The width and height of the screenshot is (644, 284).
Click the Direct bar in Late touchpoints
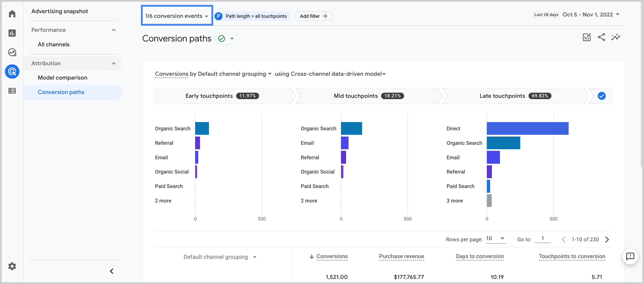[x=528, y=128]
